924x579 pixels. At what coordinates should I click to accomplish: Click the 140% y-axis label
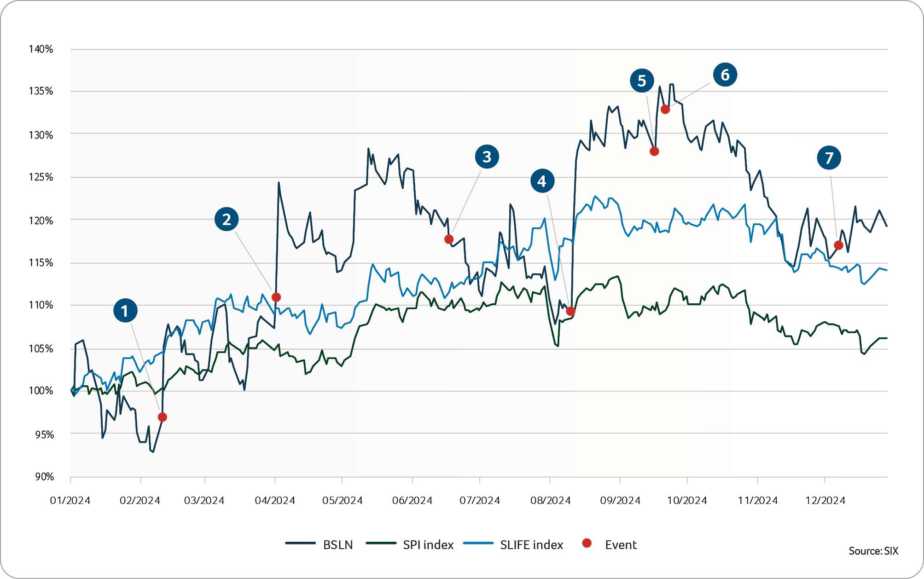[41, 49]
